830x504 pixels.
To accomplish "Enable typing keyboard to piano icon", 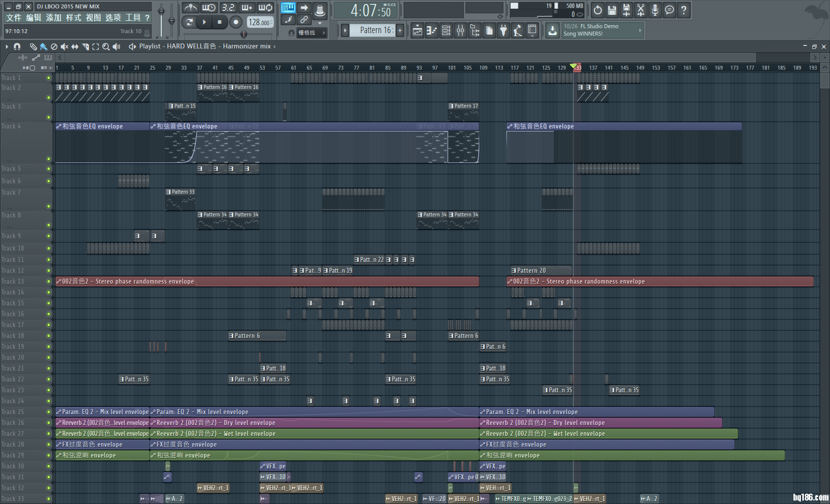I will [x=289, y=7].
